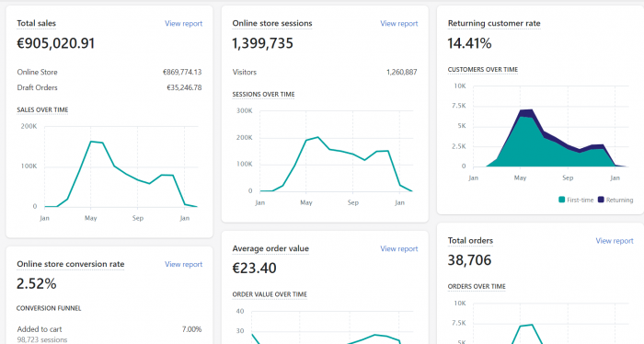The width and height of the screenshot is (644, 344).
Task: Click the Draft Orders sales row
Action: click(x=109, y=87)
